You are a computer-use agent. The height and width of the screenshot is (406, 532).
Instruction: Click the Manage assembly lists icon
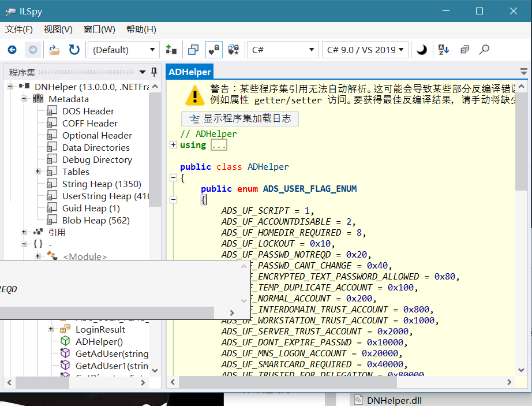(171, 50)
